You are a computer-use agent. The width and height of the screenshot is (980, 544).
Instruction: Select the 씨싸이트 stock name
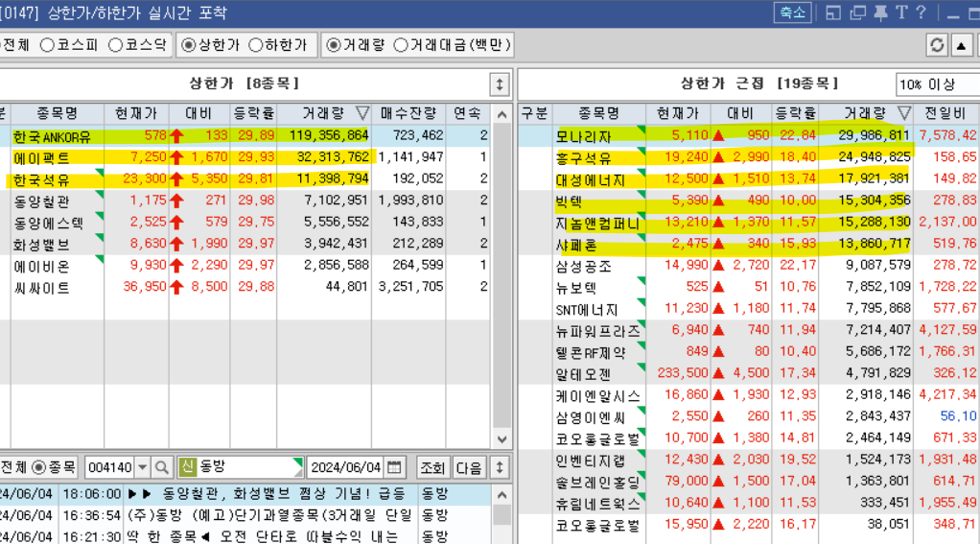click(x=41, y=288)
